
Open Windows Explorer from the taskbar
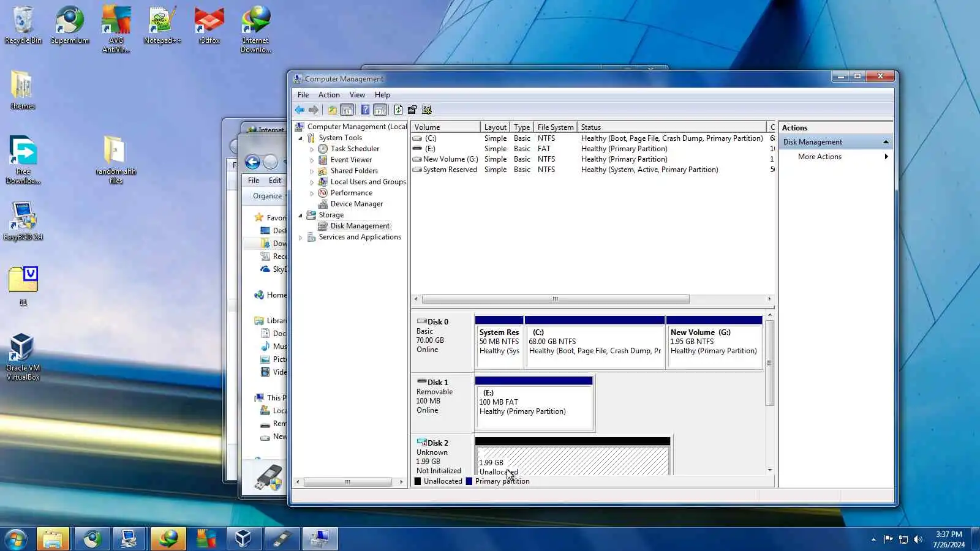coord(53,539)
